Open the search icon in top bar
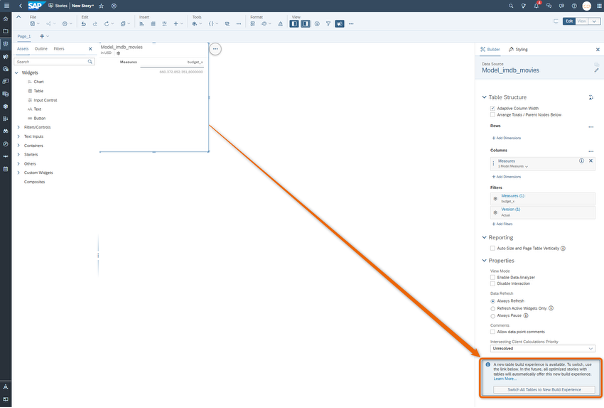604x408 pixels. (x=511, y=6)
